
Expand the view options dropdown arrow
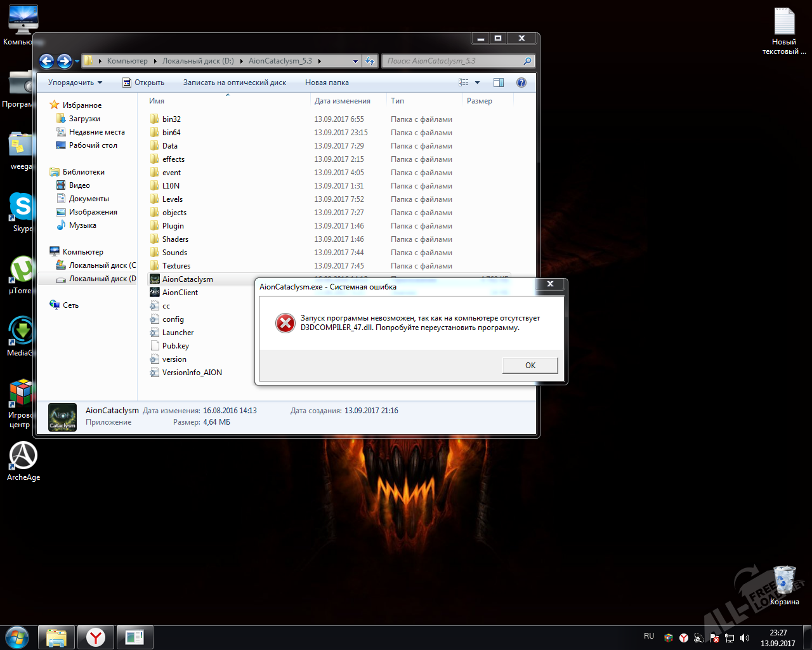(x=478, y=83)
